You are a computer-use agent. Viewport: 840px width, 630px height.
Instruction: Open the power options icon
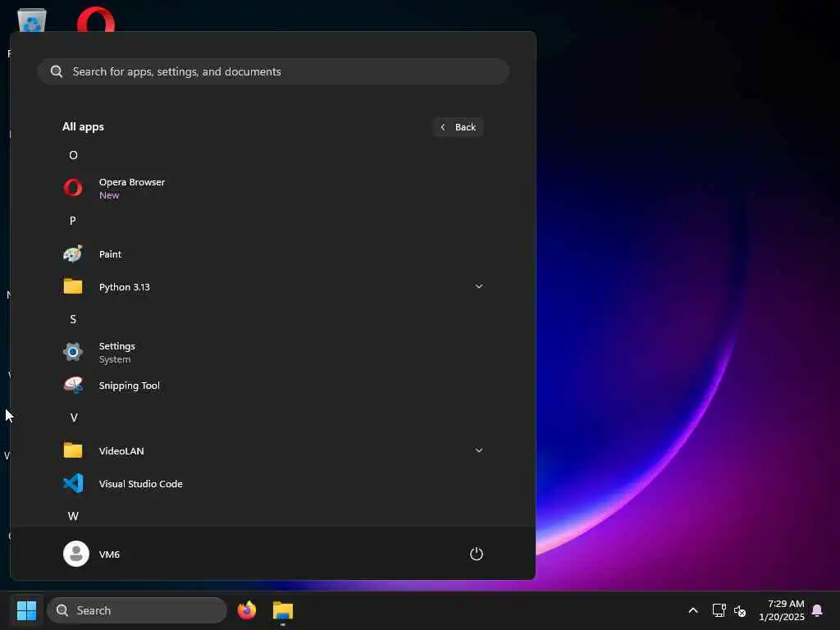(x=477, y=554)
